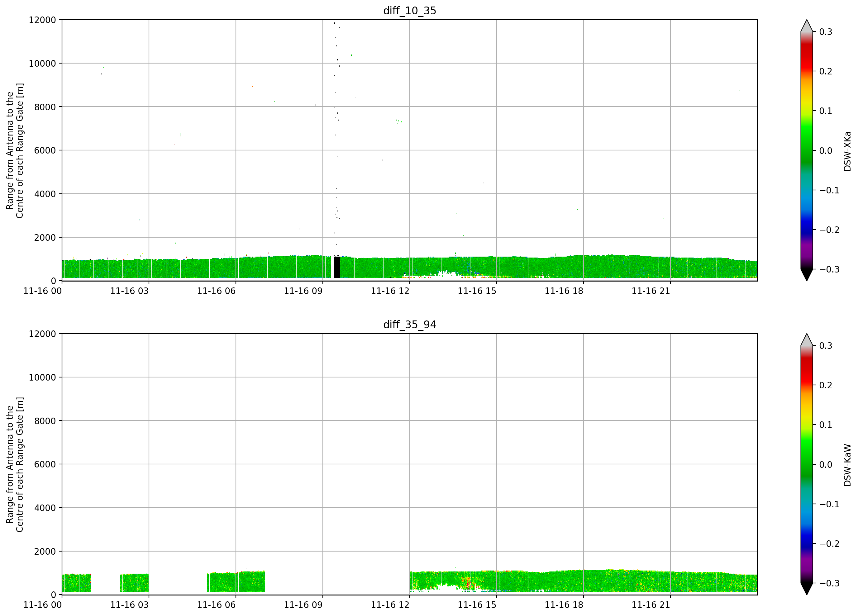The width and height of the screenshot is (858, 616).
Task: Click the 2000 y-axis label of diff_10_35
Action: 45,238
